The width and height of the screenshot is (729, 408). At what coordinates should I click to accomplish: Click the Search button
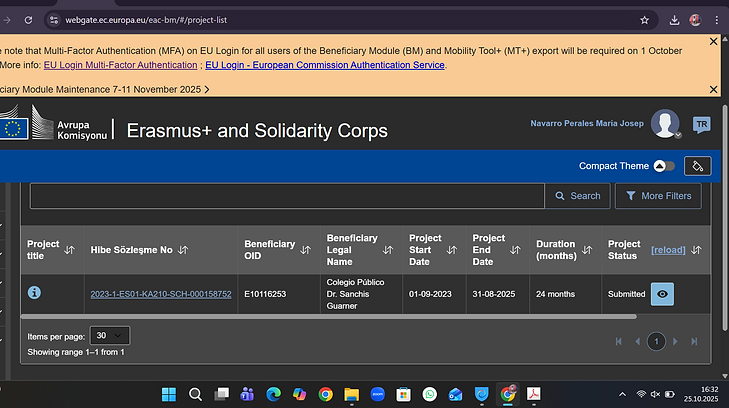point(577,196)
